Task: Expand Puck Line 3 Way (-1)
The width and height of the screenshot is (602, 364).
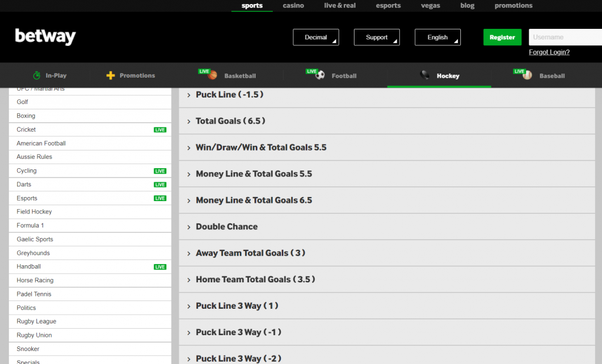Action: [x=387, y=332]
